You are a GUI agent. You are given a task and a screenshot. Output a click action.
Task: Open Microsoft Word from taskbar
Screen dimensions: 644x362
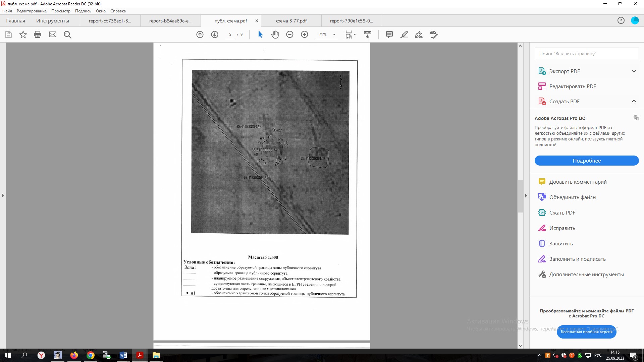tap(123, 355)
